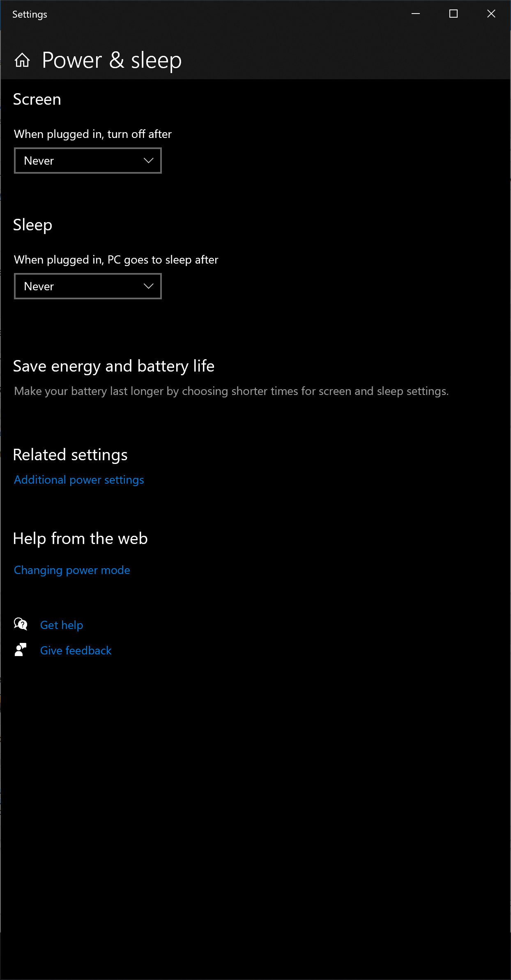Open Additional power settings link
The height and width of the screenshot is (980, 511).
pyautogui.click(x=79, y=480)
